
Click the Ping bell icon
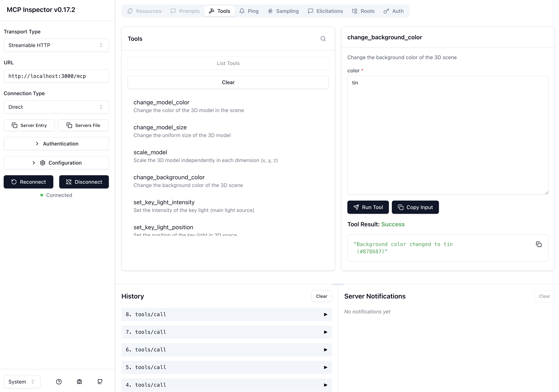click(242, 11)
